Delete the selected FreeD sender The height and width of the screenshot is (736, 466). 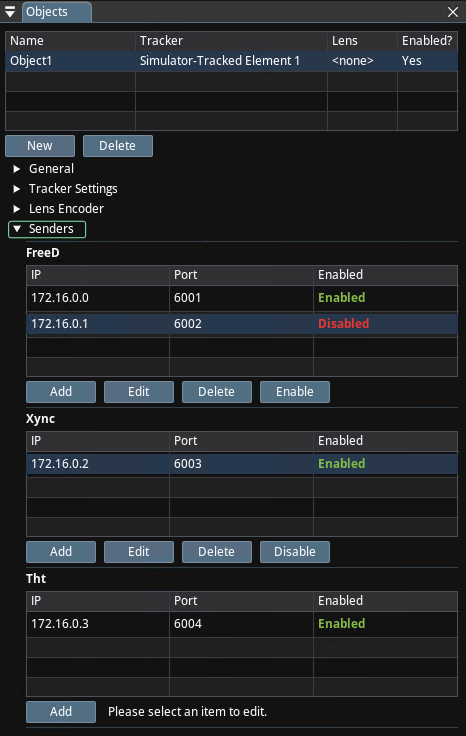[217, 392]
